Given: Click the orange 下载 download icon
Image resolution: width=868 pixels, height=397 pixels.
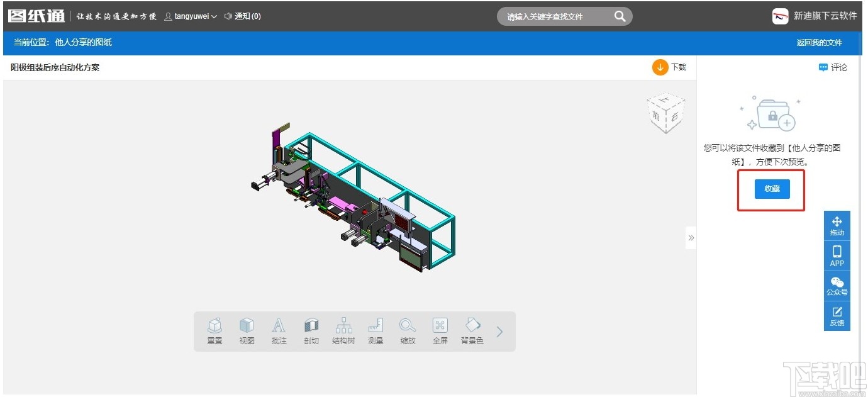Looking at the screenshot, I should pyautogui.click(x=660, y=67).
